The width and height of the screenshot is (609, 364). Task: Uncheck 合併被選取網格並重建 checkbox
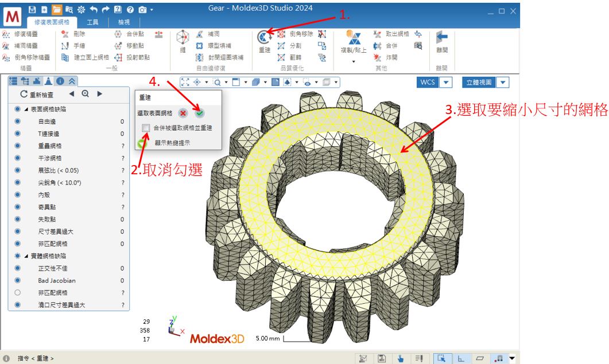coord(146,128)
